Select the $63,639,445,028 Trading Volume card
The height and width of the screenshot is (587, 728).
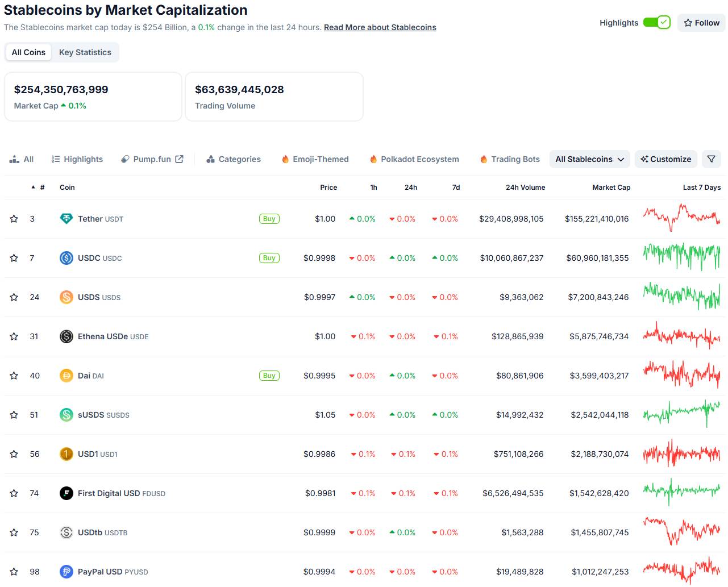point(274,97)
